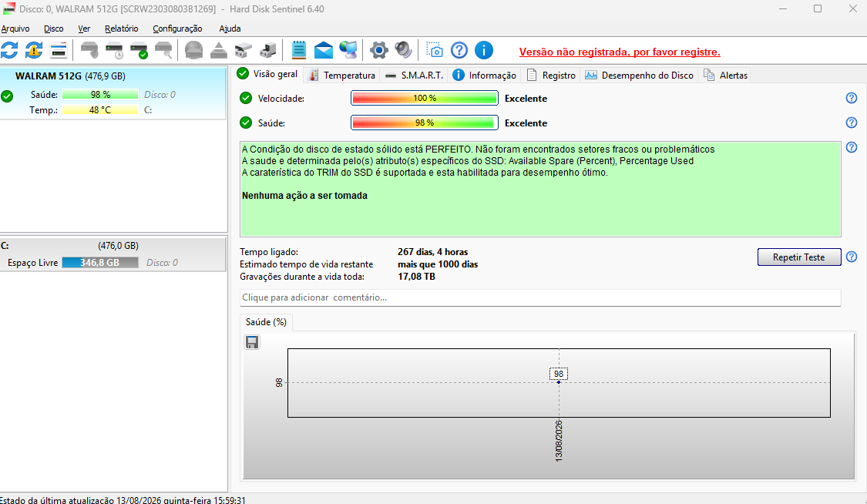This screenshot has height=504, width=867.
Task: Open the Configuração menu
Action: point(177,29)
